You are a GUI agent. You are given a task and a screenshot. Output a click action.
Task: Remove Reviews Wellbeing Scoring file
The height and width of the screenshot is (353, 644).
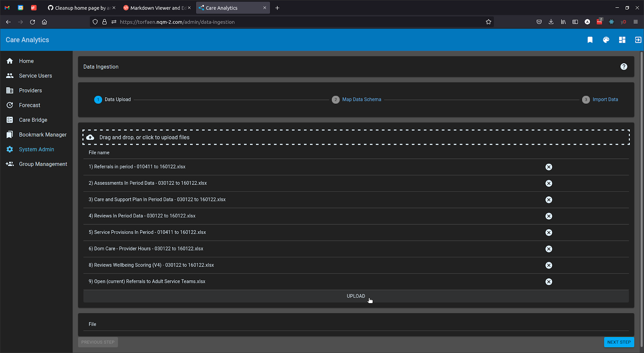549,265
